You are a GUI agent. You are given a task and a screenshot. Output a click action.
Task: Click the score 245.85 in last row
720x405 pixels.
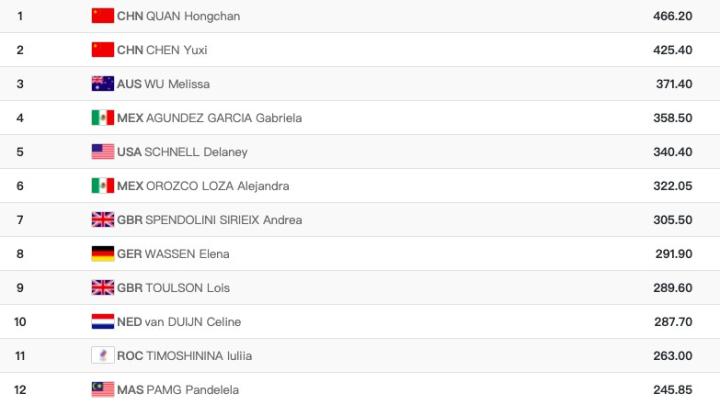pos(672,389)
